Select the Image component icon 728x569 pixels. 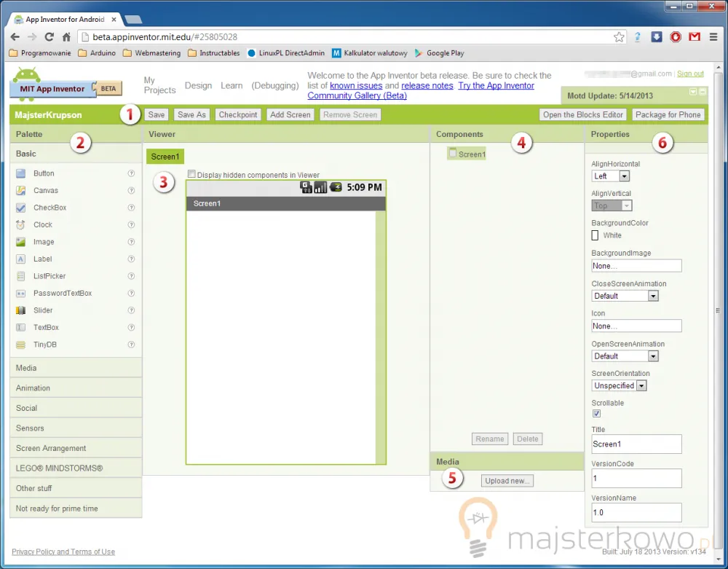pos(20,242)
